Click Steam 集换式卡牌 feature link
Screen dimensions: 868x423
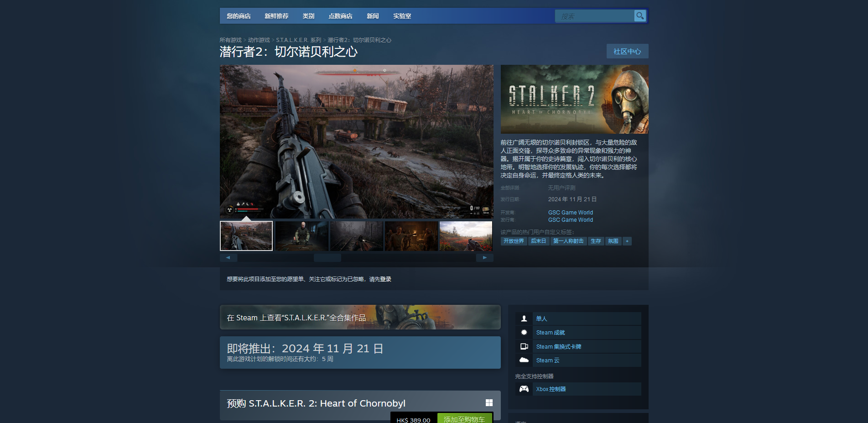[x=559, y=347]
